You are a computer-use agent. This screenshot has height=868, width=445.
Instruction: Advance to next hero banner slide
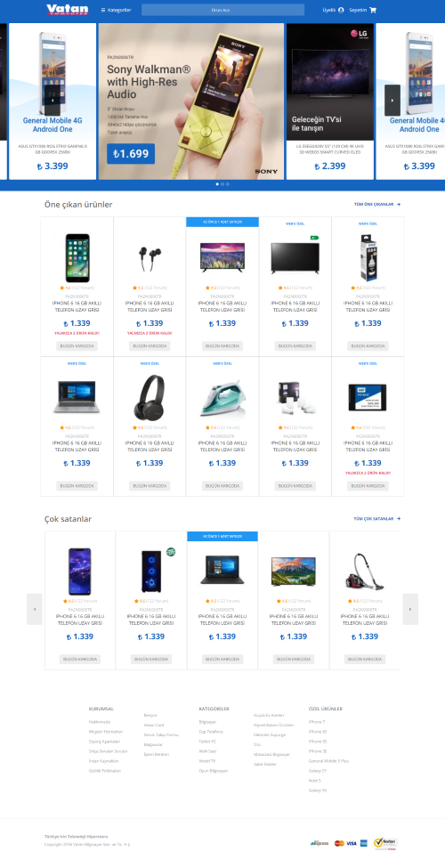click(392, 101)
